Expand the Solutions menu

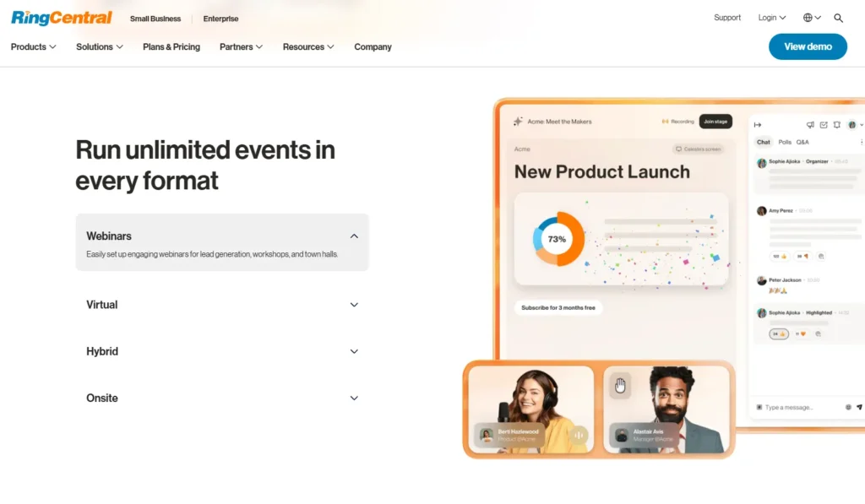100,47
